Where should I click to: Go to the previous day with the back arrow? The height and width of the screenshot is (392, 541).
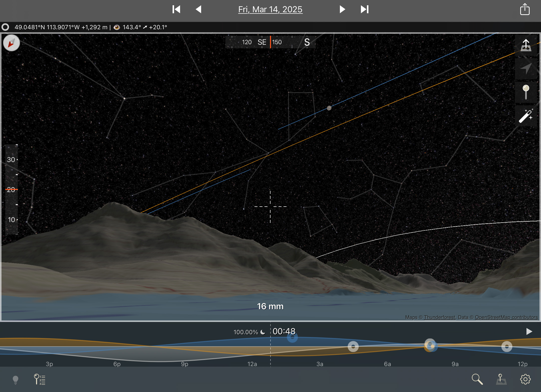click(x=199, y=10)
